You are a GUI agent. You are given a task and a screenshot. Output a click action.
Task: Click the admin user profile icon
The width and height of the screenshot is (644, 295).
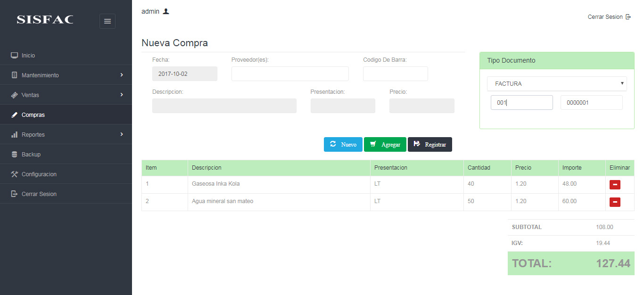click(165, 11)
